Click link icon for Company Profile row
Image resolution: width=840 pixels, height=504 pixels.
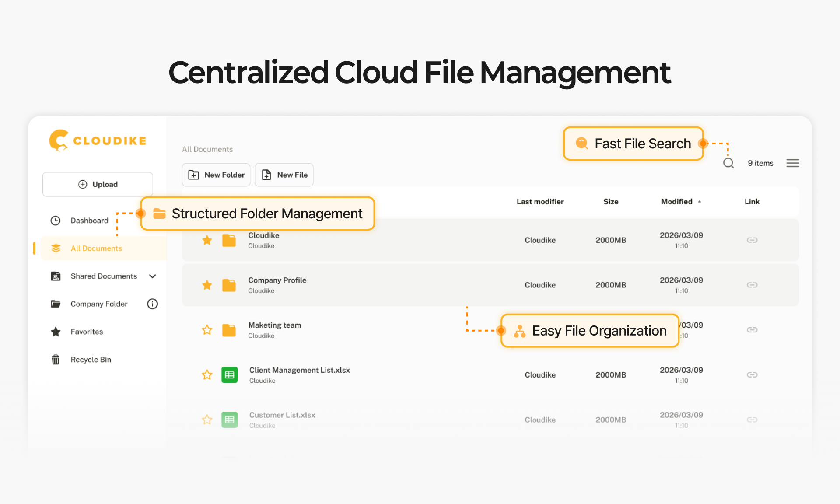click(x=752, y=285)
